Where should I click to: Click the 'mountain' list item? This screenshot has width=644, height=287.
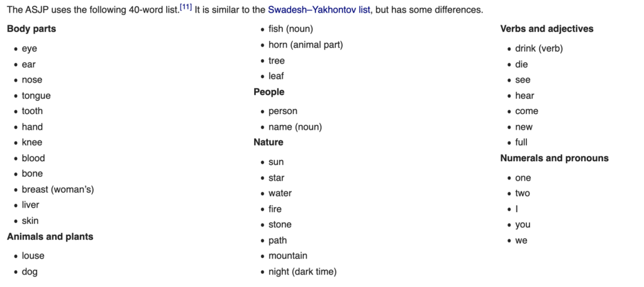click(x=288, y=256)
